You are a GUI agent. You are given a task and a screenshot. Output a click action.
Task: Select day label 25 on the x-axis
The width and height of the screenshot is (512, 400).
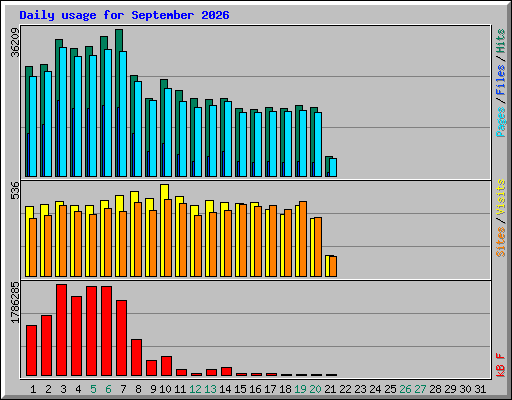pos(390,389)
